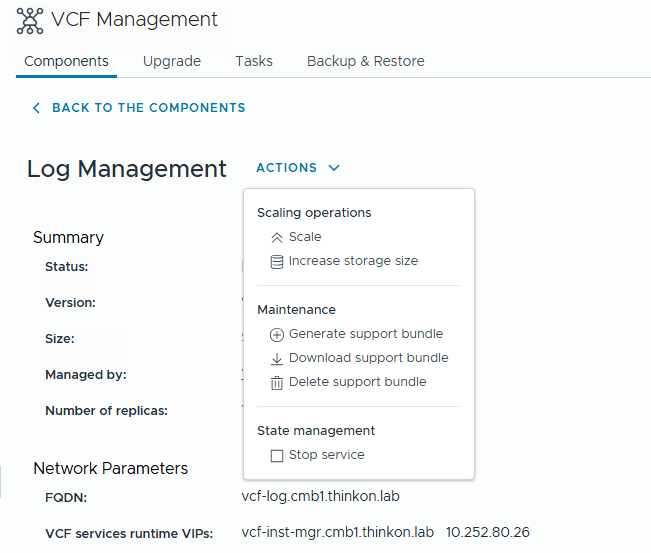Choose Download support bundle menu entry
The width and height of the screenshot is (651, 553).
coord(369,358)
